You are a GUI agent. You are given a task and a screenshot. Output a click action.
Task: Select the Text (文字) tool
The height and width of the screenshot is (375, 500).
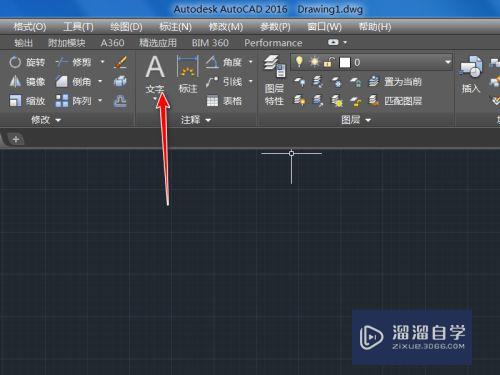pyautogui.click(x=155, y=75)
